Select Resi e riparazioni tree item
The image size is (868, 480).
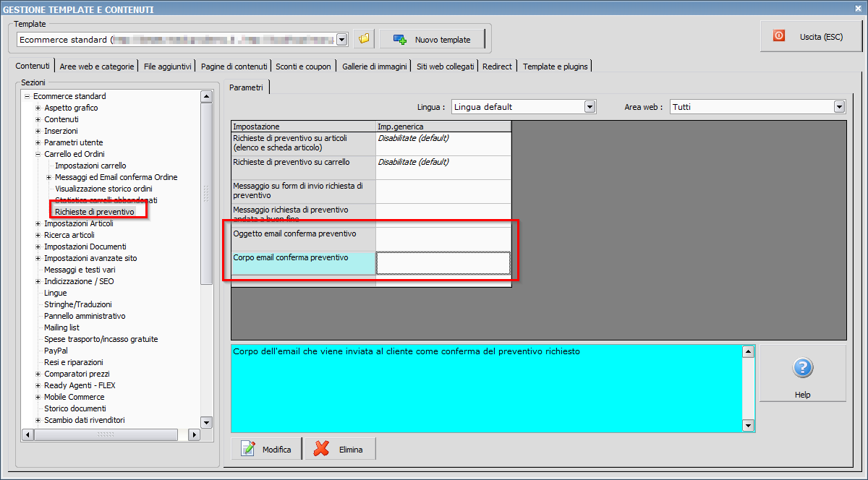(x=74, y=362)
